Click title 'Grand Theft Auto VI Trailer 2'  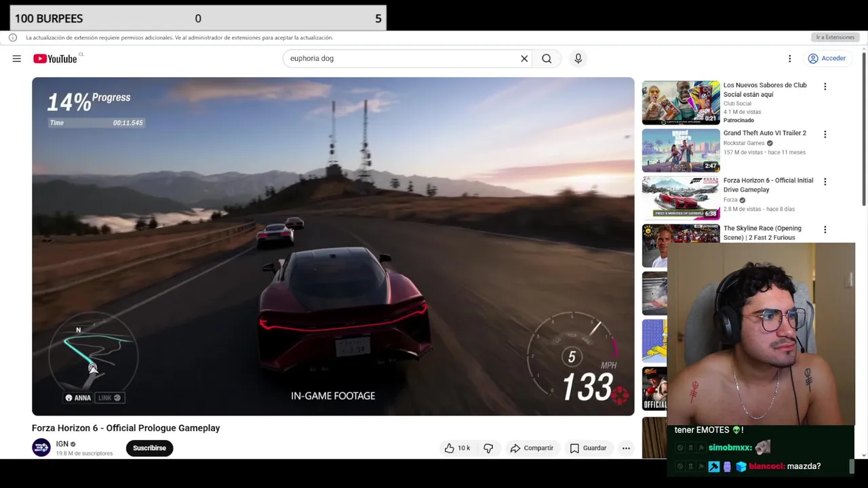pos(765,133)
